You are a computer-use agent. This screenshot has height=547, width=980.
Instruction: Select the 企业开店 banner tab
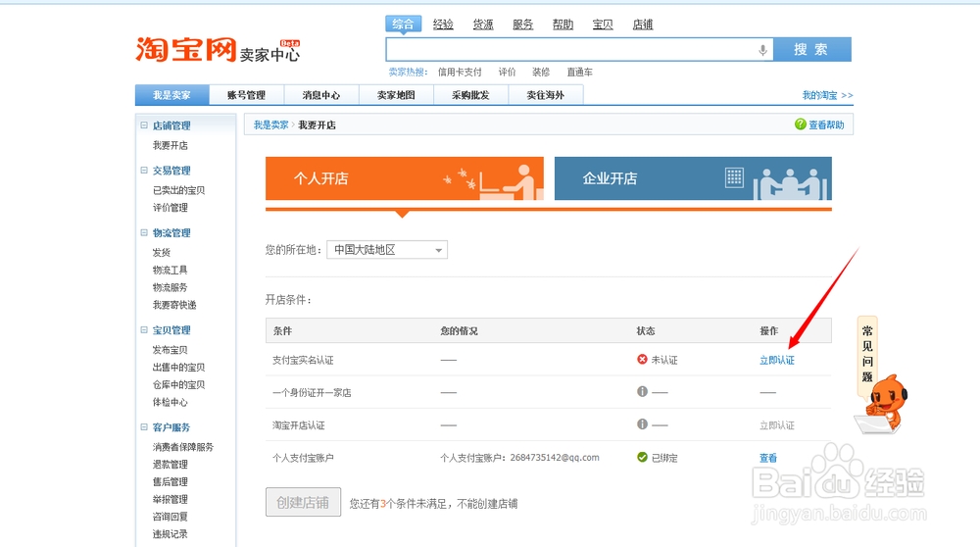click(693, 178)
